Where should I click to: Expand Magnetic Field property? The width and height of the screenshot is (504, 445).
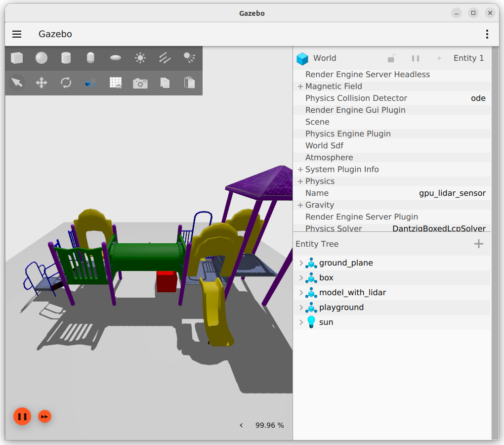(x=300, y=87)
